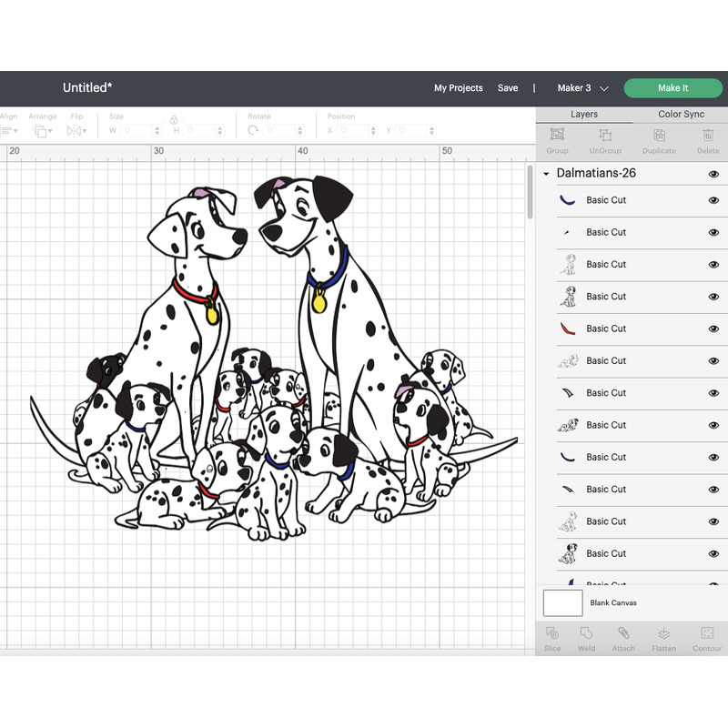The image size is (728, 728).
Task: Toggle the size lock icon
Action: pyautogui.click(x=173, y=119)
